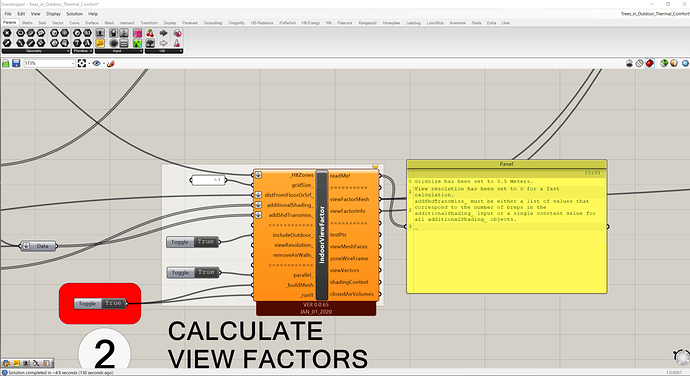Click the yellow Panel header
The image size is (690, 376).
pyautogui.click(x=506, y=164)
